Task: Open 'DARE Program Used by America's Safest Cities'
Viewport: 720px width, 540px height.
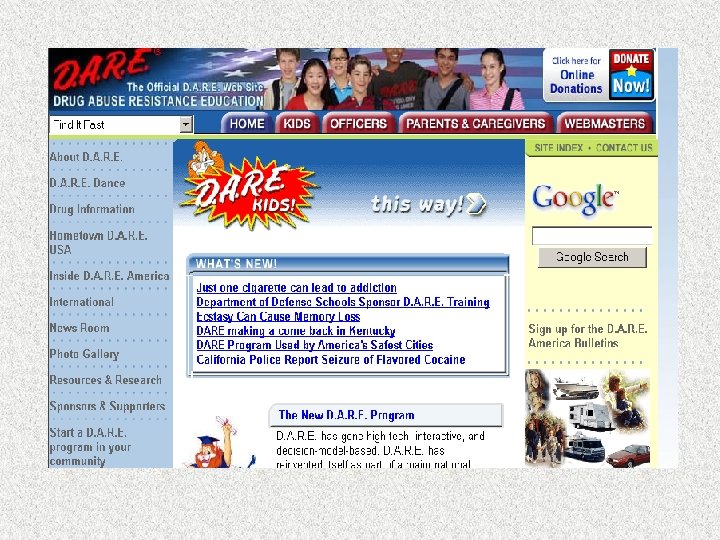Action: pos(315,345)
